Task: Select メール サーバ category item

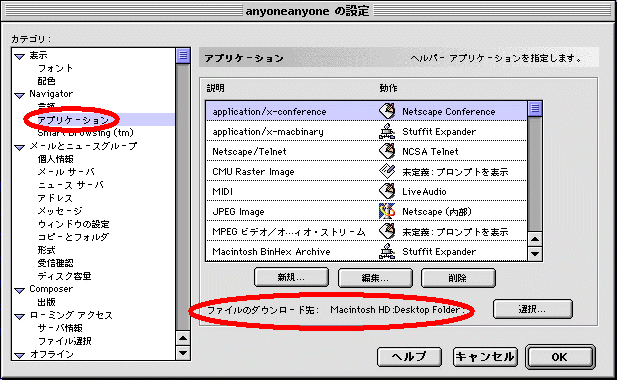Action: [66, 172]
